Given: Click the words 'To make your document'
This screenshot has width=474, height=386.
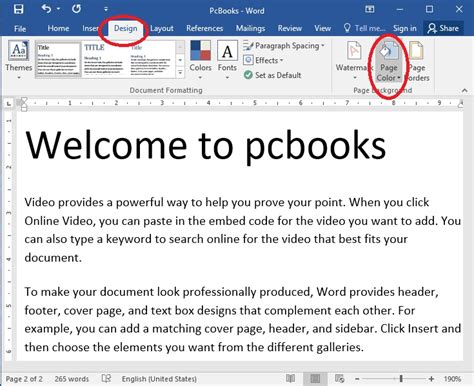Looking at the screenshot, I should tap(89, 292).
